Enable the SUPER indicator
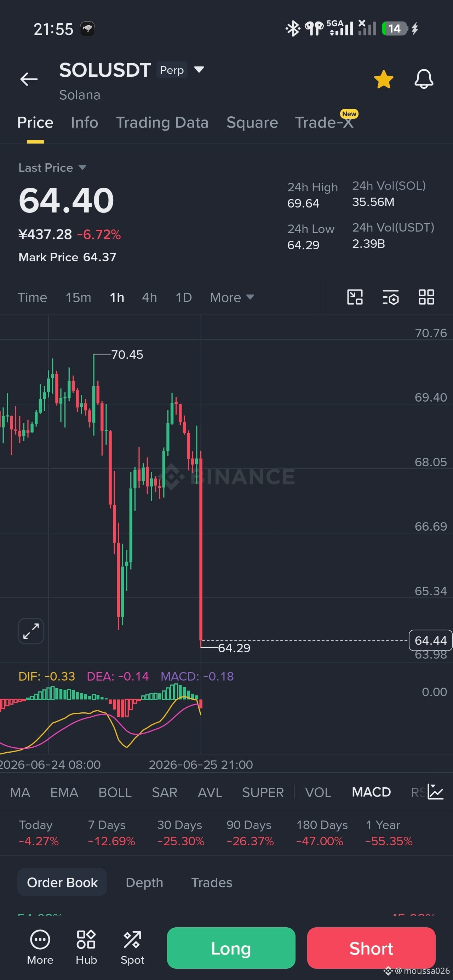This screenshot has width=453, height=980. 263,792
